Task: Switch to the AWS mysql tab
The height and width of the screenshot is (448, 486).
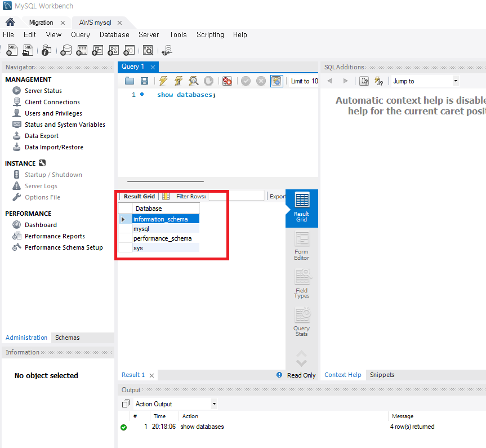Action: click(x=95, y=23)
